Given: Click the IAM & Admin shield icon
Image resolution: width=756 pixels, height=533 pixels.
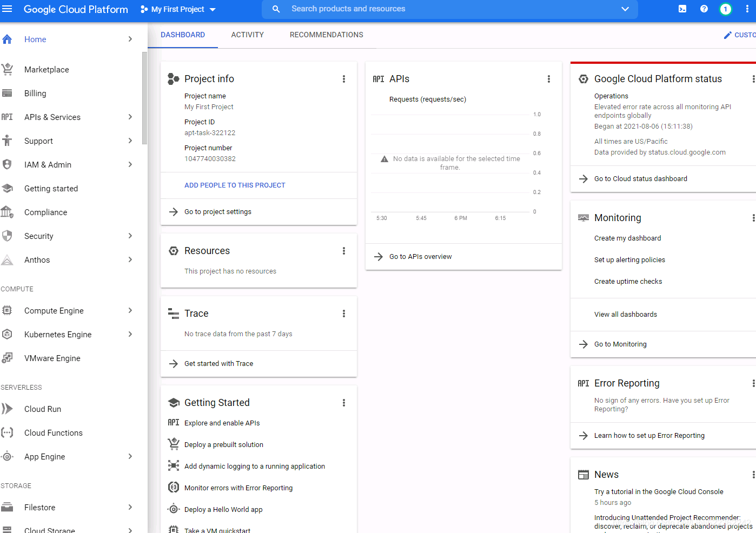Looking at the screenshot, I should pos(7,164).
